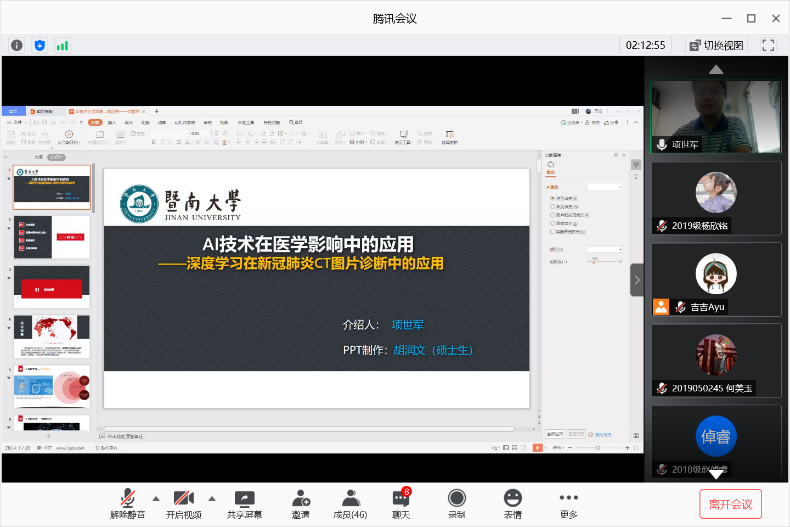This screenshot has height=527, width=790.
Task: Click the Switch View button
Action: [x=716, y=45]
